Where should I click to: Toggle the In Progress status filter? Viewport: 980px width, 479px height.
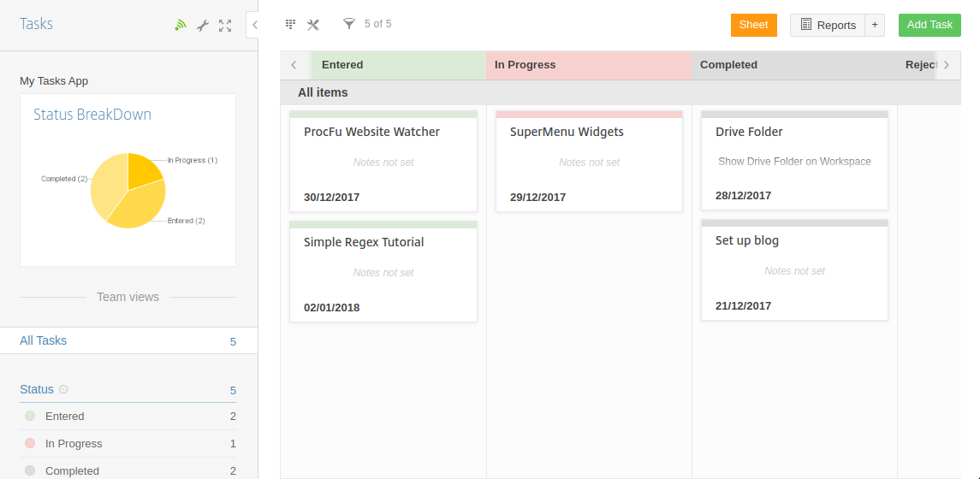coord(73,444)
